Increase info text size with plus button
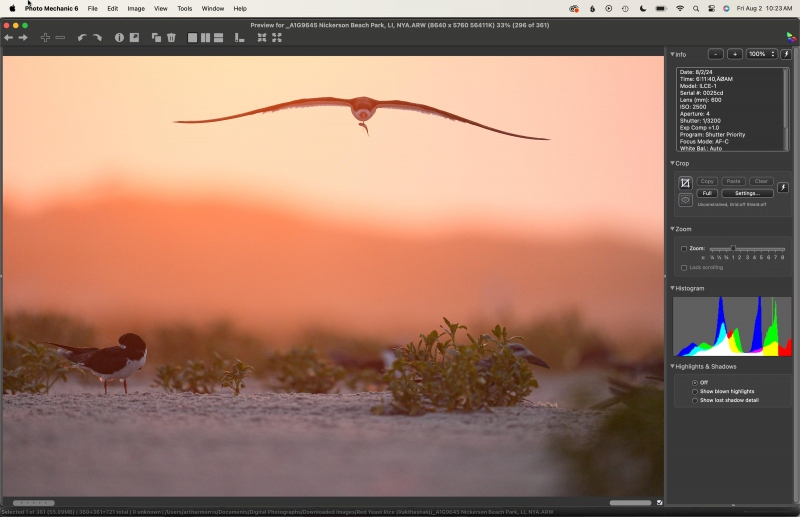This screenshot has height=517, width=800. pos(735,54)
